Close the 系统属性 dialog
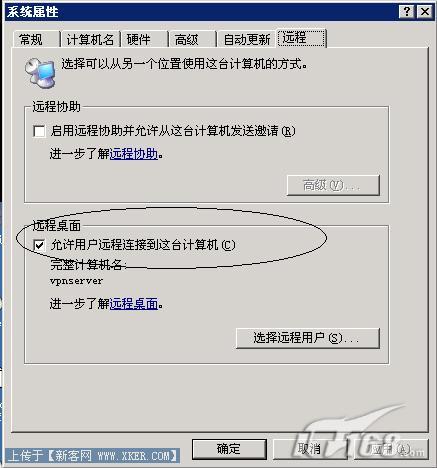Image resolution: width=437 pixels, height=468 pixels. pos(425,12)
